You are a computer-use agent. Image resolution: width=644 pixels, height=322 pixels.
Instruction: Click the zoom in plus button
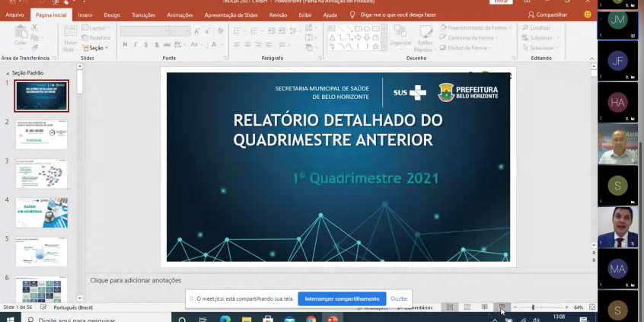click(x=567, y=308)
